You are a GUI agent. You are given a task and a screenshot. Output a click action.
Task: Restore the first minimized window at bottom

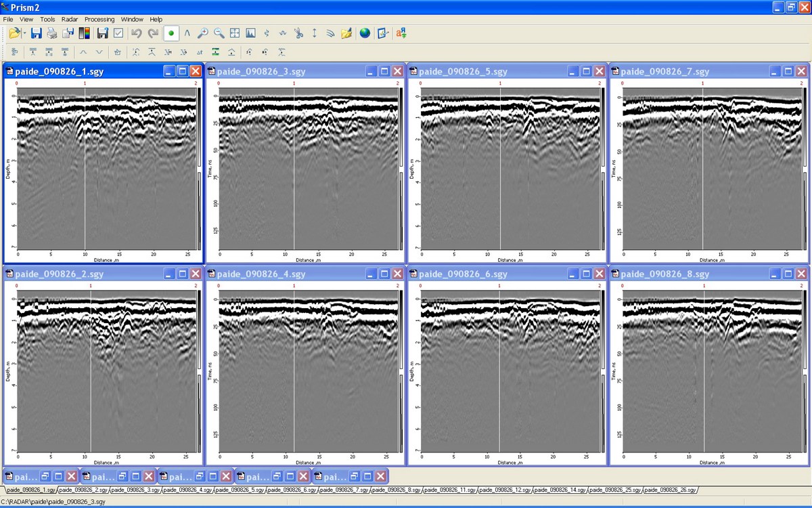(x=44, y=476)
